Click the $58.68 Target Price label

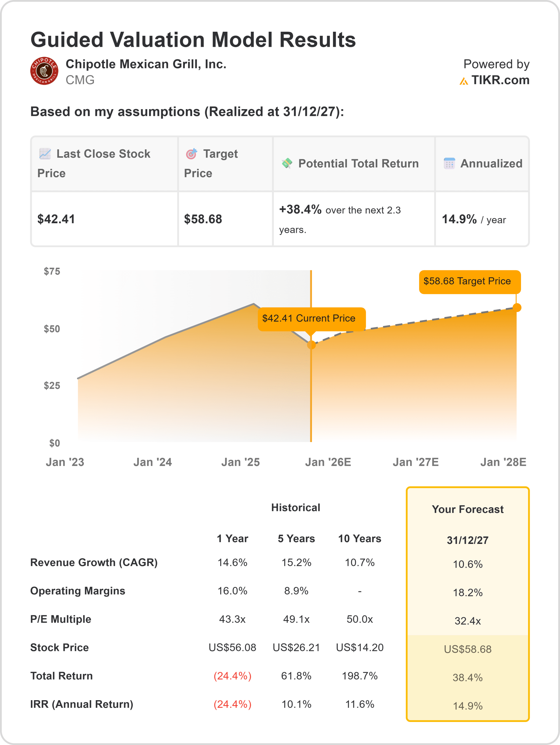click(x=469, y=282)
